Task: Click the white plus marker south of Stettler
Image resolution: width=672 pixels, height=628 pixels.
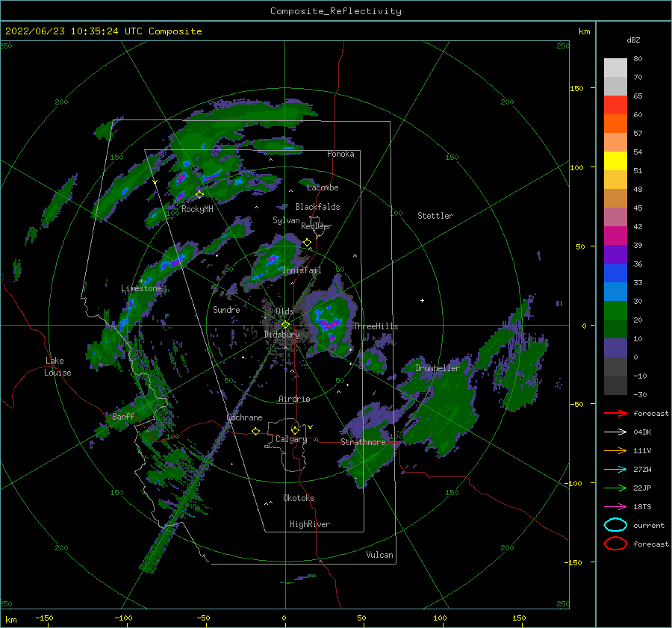Action: tap(422, 300)
